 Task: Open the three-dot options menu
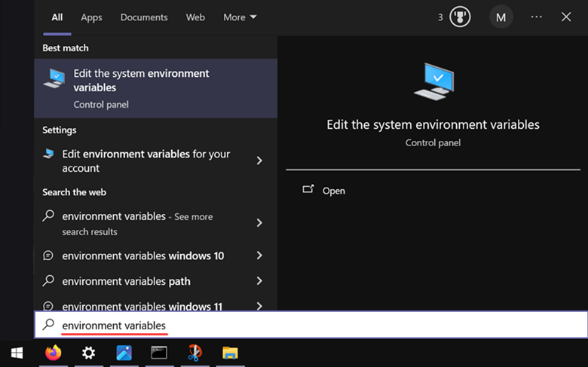536,17
